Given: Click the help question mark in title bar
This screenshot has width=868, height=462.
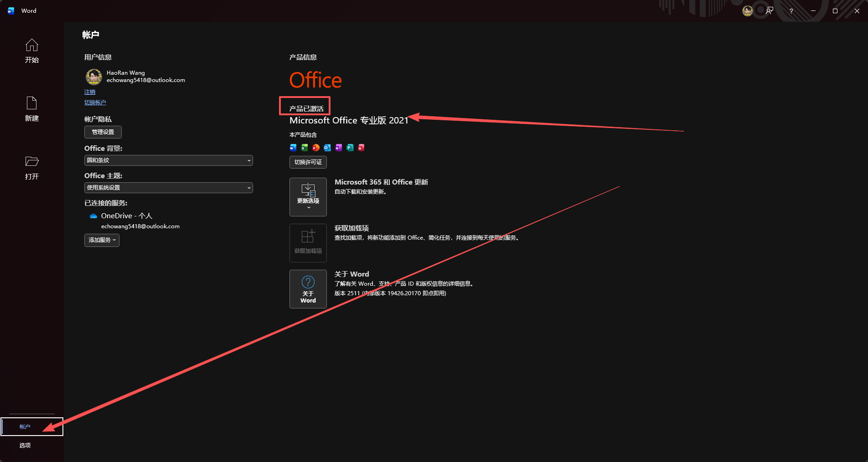Looking at the screenshot, I should tap(791, 11).
